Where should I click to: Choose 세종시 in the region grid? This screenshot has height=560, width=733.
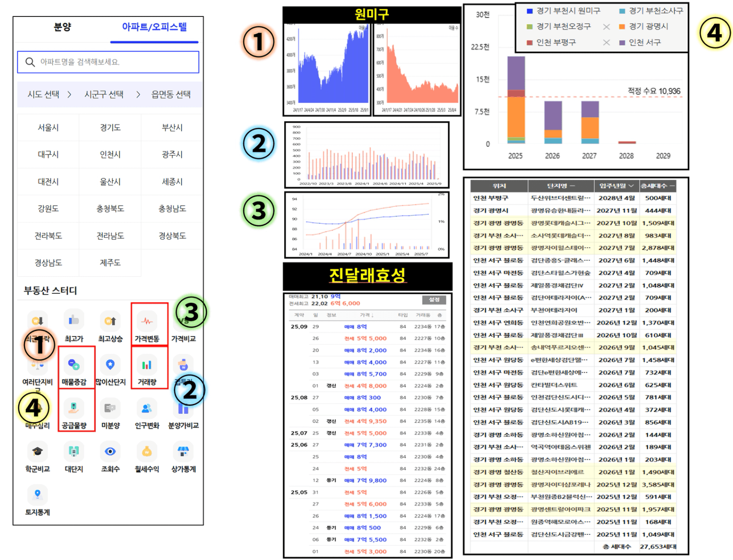pyautogui.click(x=172, y=182)
